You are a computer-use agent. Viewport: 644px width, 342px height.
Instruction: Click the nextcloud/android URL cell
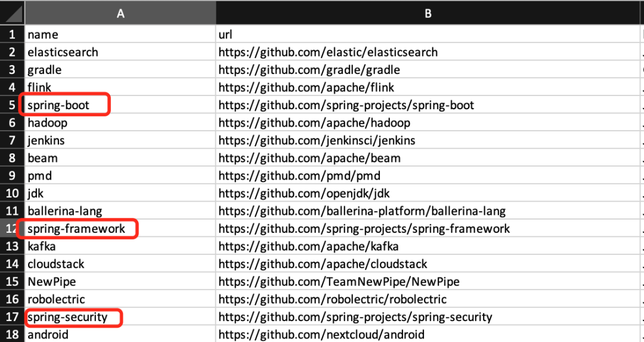[x=321, y=335]
